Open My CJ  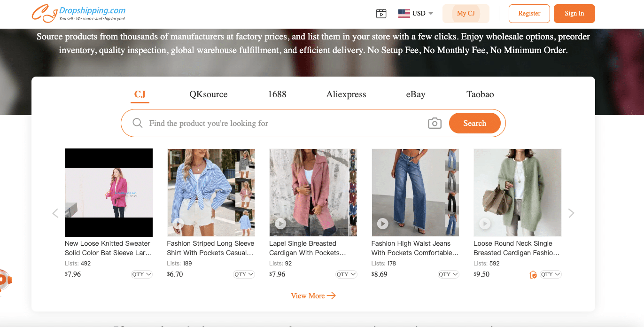466,13
